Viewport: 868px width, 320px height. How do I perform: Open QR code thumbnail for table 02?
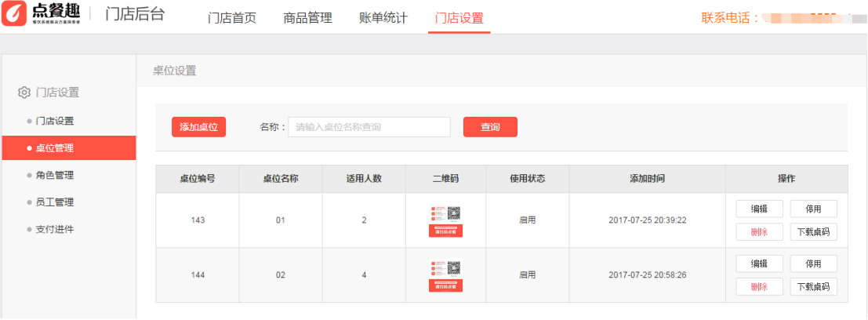click(x=445, y=276)
